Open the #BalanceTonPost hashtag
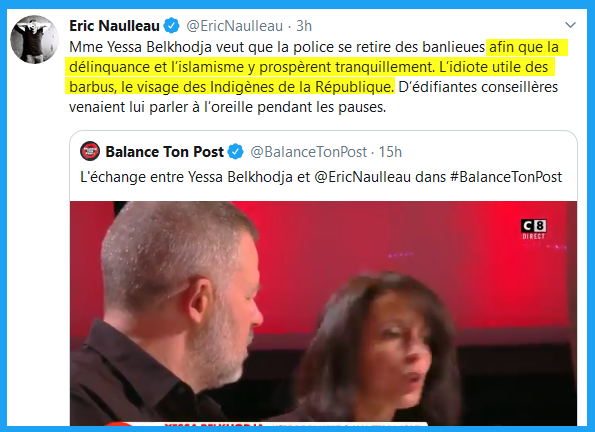The image size is (595, 432). 506,177
